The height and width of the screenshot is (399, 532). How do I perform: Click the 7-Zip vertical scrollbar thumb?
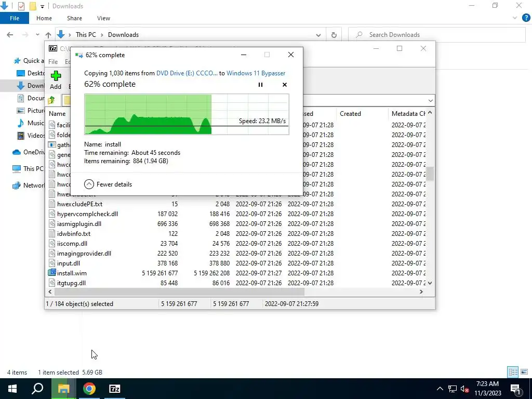point(430,174)
